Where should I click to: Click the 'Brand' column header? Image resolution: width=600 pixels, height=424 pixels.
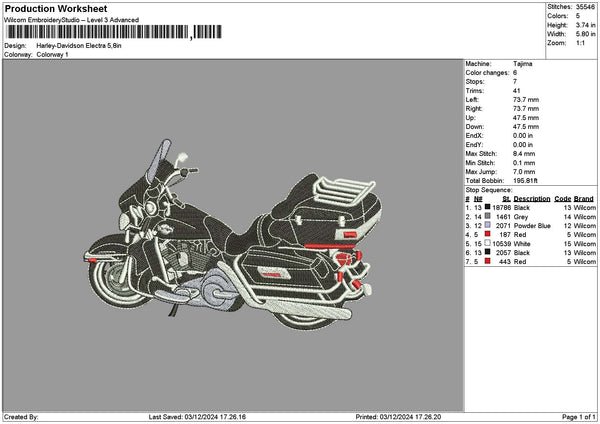(584, 199)
